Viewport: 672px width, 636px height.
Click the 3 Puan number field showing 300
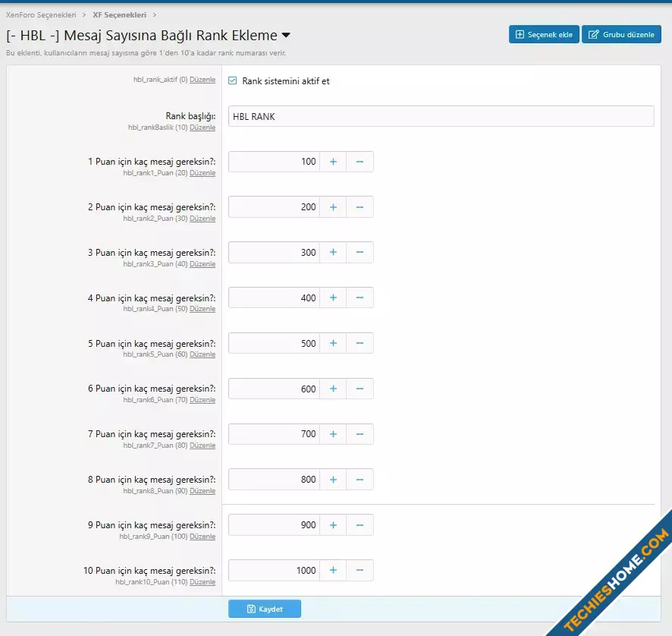275,252
